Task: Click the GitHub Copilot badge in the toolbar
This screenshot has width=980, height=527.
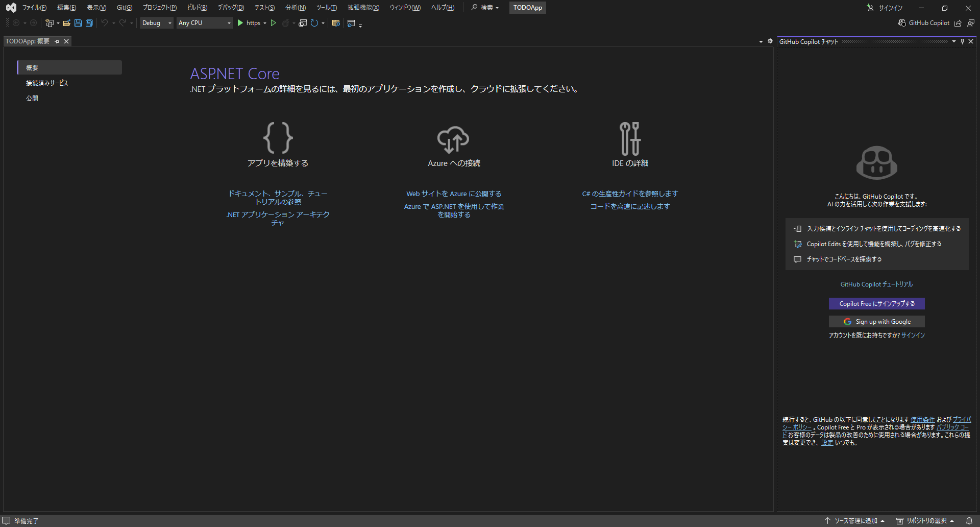Action: (924, 23)
